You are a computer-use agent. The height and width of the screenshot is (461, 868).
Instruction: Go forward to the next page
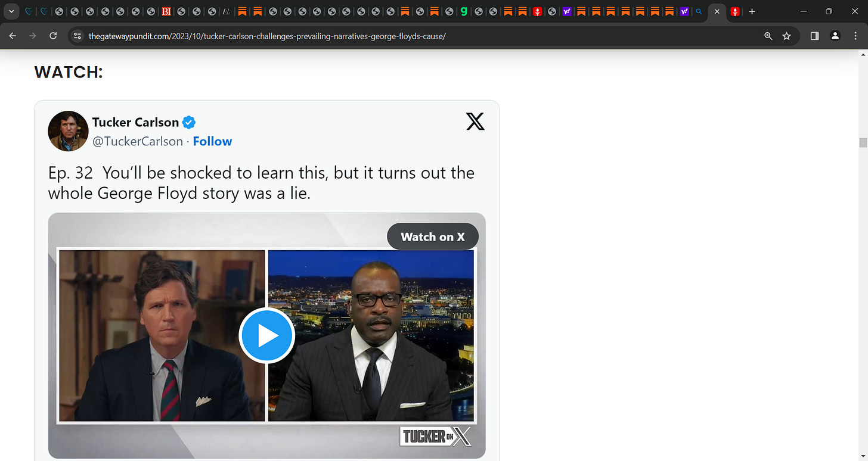(33, 36)
